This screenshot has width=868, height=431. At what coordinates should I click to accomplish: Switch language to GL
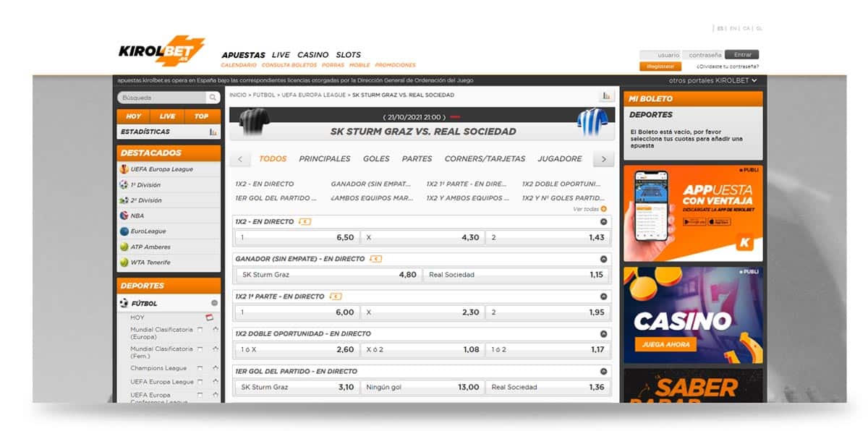(759, 28)
